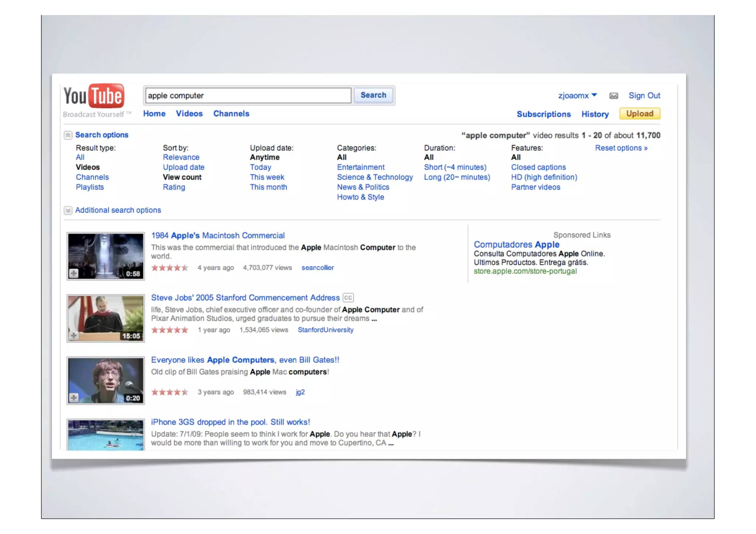Click the apple computer search field
Image resolution: width=756 pixels, height=534 pixels.
click(x=248, y=96)
